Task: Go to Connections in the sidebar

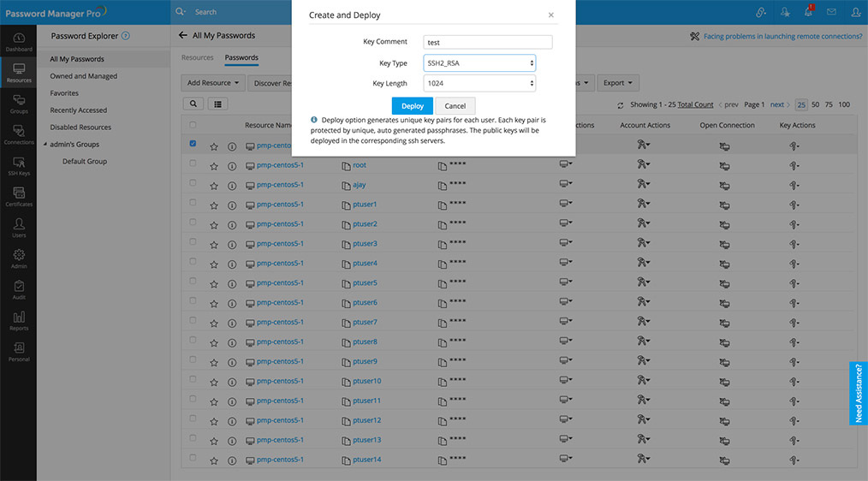Action: pyautogui.click(x=19, y=134)
